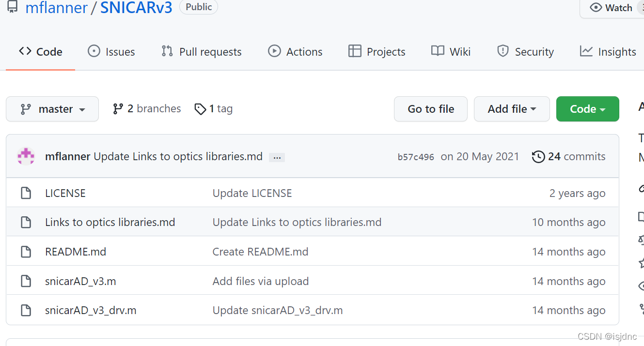Click the branches icon beside 2 branches
Image resolution: width=644 pixels, height=346 pixels.
[118, 109]
